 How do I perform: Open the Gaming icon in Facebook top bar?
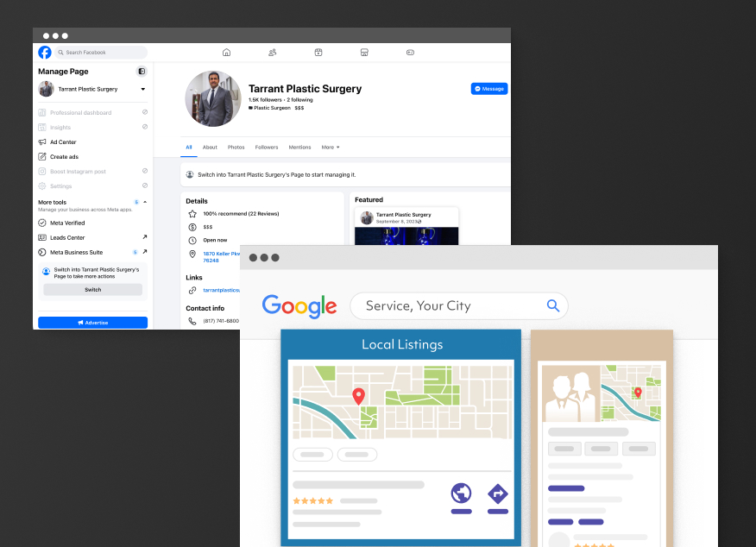[x=410, y=52]
